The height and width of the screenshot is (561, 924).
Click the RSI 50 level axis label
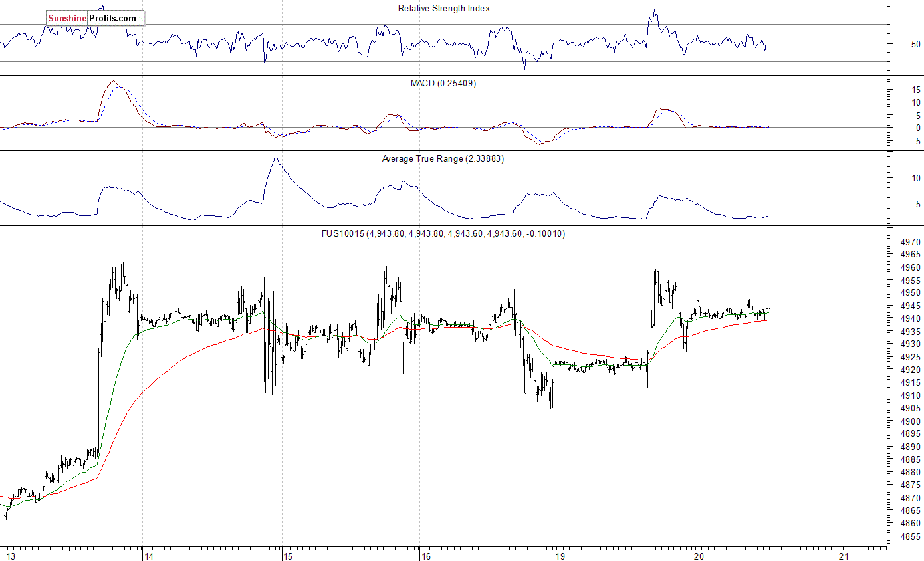[915, 45]
